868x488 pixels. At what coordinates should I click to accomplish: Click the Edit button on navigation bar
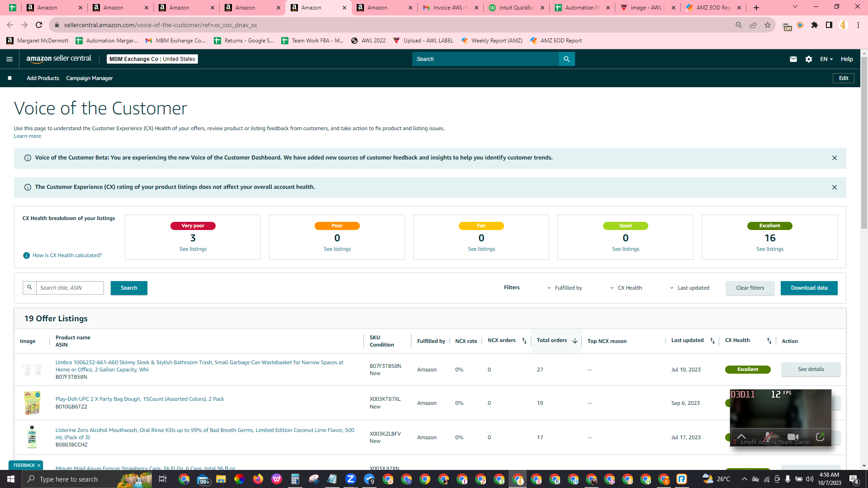[844, 78]
